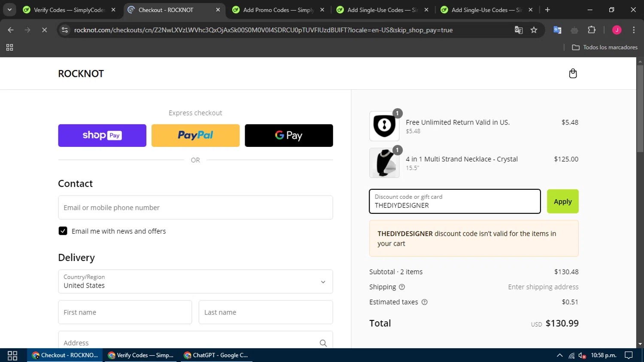Open ChatGPT - Google Chrome taskbar window

point(216,356)
